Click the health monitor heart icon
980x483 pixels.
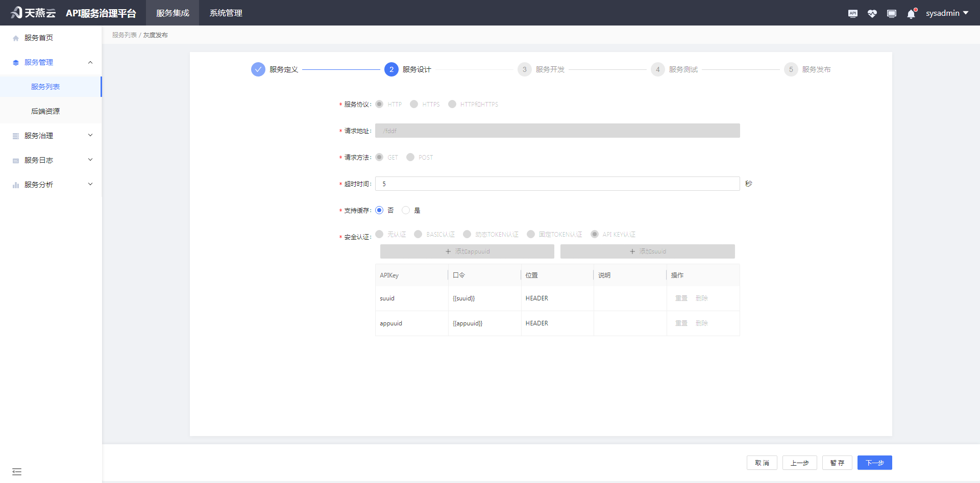point(872,13)
